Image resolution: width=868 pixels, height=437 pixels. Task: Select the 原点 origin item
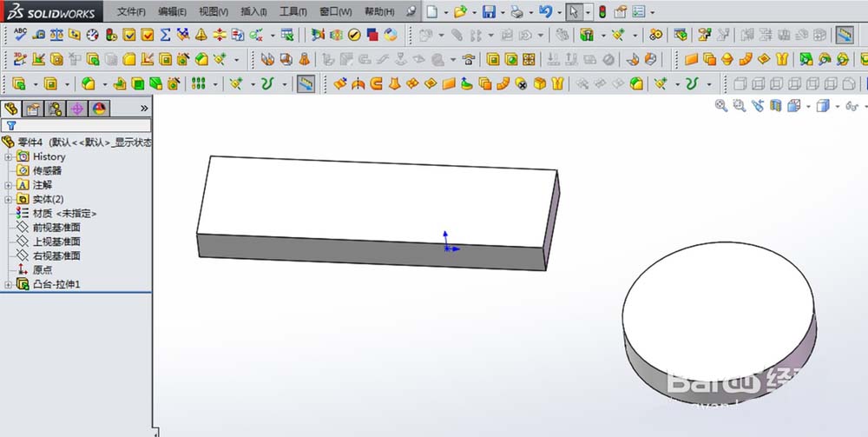pyautogui.click(x=43, y=269)
